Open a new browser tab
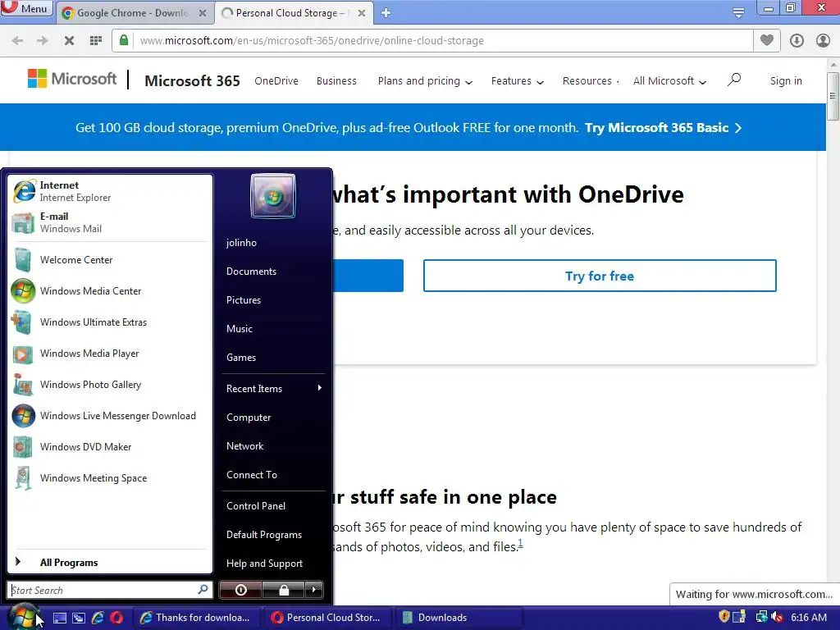 (386, 13)
